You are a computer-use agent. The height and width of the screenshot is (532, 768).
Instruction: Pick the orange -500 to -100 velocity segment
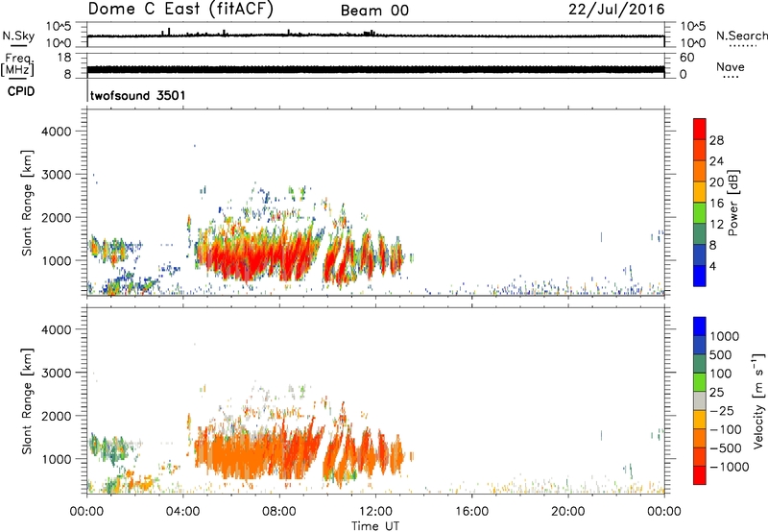pos(700,438)
